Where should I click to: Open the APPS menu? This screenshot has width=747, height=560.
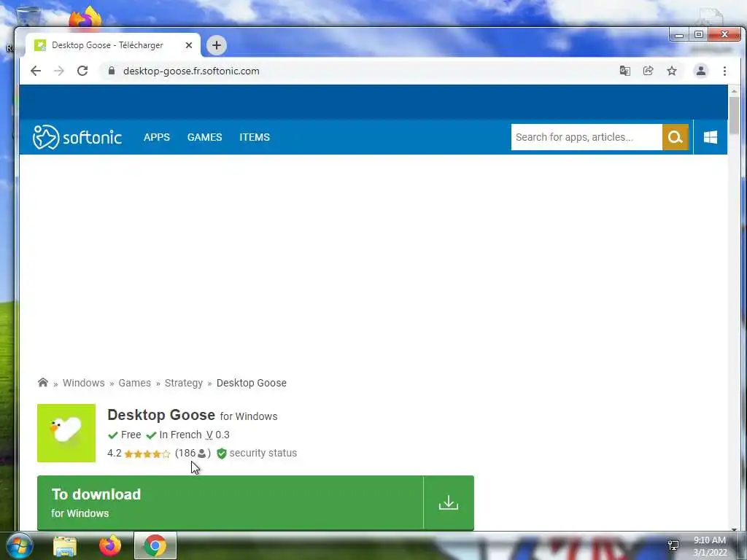157,137
